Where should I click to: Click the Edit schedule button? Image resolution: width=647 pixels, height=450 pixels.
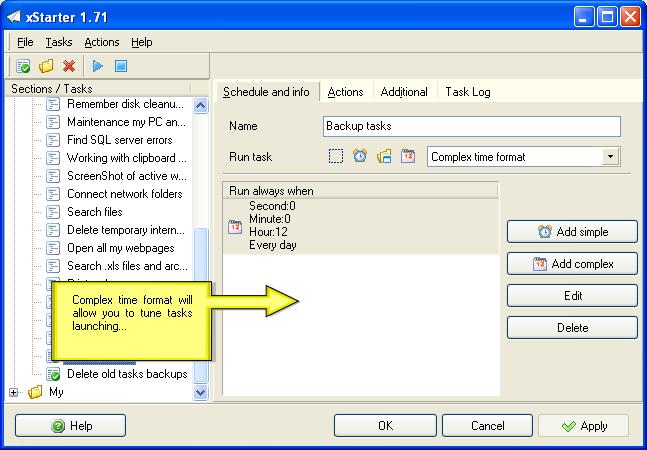point(572,296)
